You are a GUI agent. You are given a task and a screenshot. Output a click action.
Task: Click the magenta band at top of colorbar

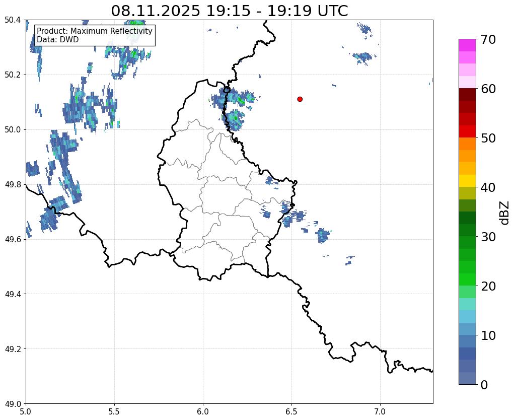pos(467,45)
